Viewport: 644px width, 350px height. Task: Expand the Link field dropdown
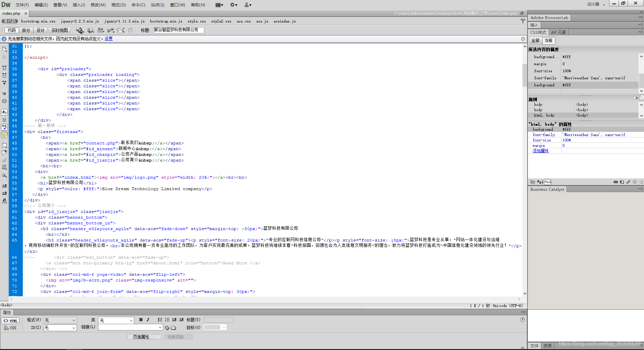[160, 327]
